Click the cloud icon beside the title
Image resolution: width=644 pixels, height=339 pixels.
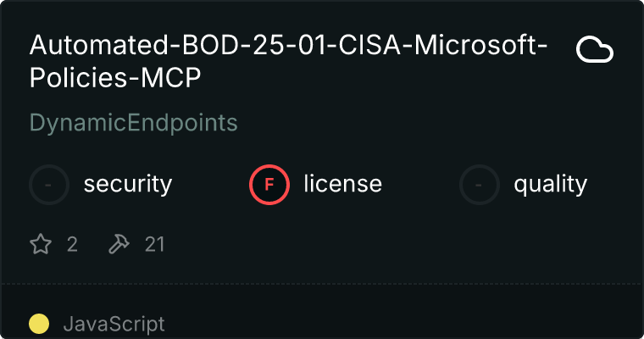pos(595,50)
